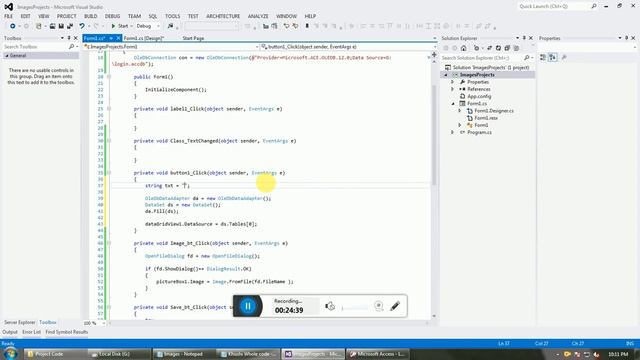This screenshot has width=640, height=360.
Task: Collapse the button1_Click method outline
Action: [x=109, y=173]
